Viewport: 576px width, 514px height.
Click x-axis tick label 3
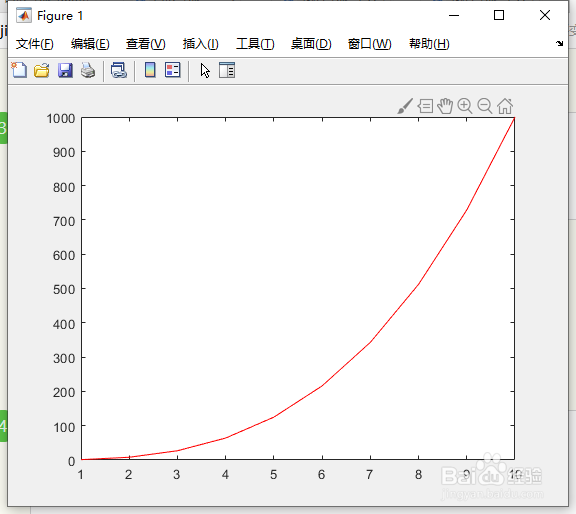tap(177, 475)
